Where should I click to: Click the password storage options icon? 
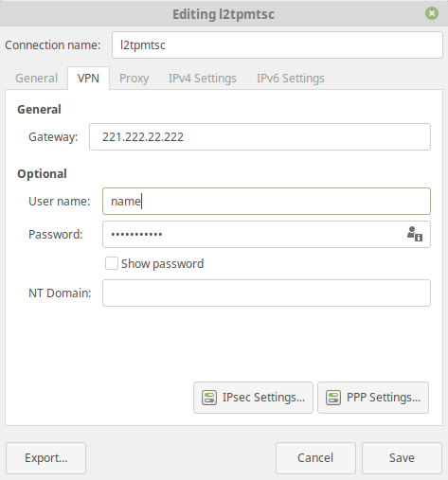pos(415,234)
